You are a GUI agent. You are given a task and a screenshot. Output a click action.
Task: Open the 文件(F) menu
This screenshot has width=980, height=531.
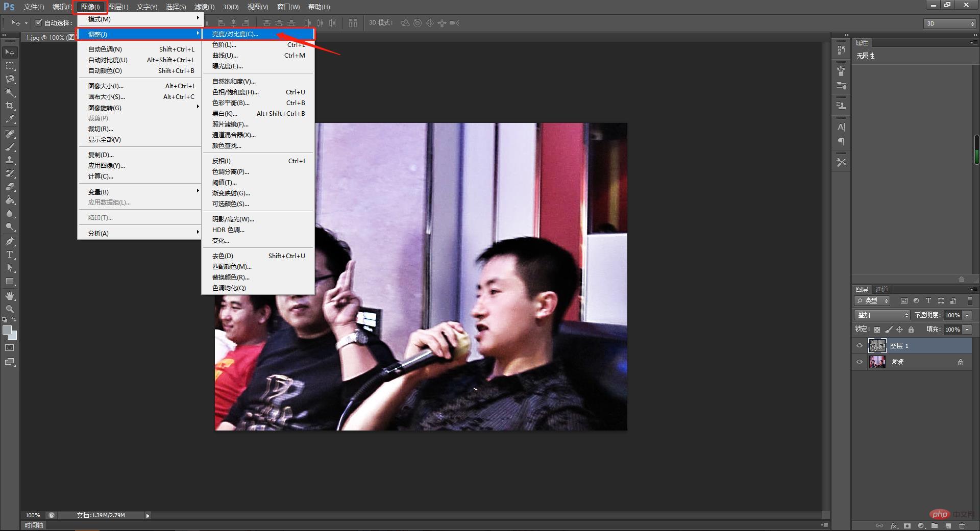34,7
